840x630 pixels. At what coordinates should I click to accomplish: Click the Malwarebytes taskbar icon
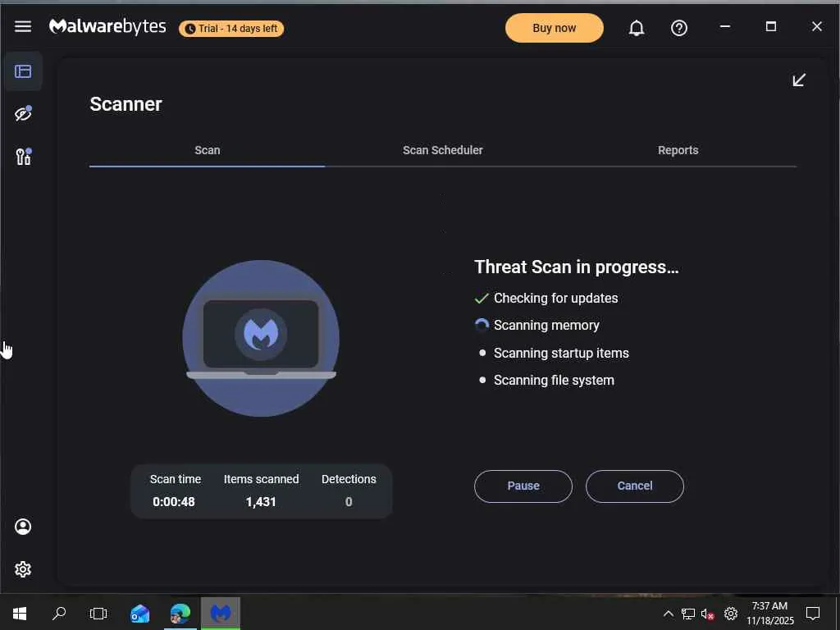tap(221, 614)
